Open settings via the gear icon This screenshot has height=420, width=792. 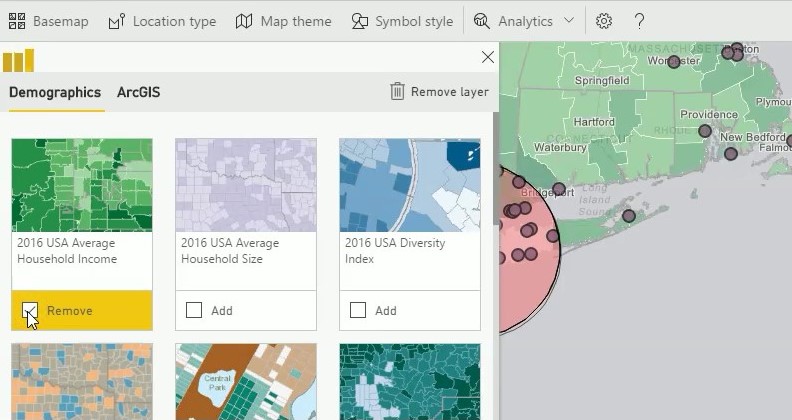(x=604, y=21)
